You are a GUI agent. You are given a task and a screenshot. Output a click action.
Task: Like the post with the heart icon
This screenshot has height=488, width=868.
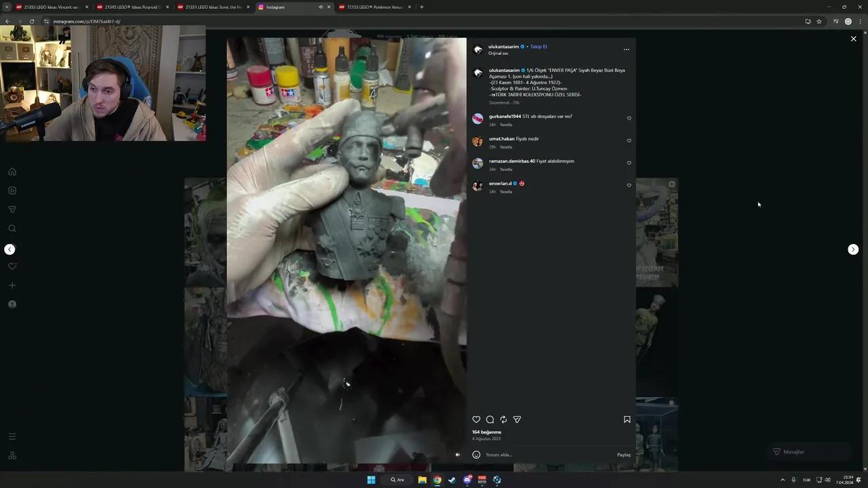click(476, 420)
